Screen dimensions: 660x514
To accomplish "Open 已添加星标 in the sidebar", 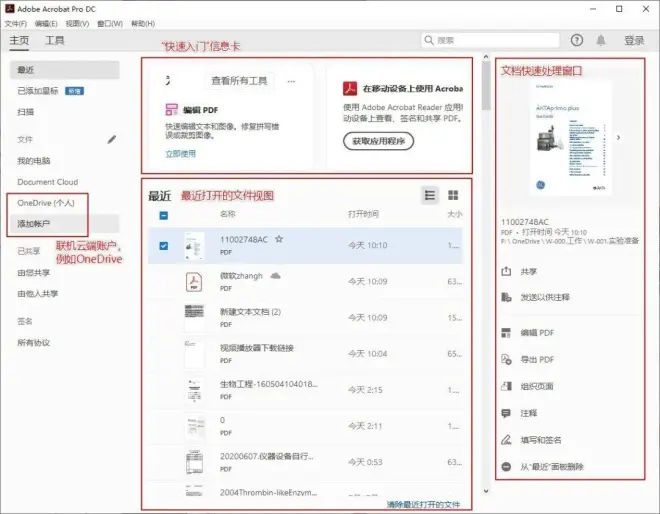I will (x=38, y=91).
